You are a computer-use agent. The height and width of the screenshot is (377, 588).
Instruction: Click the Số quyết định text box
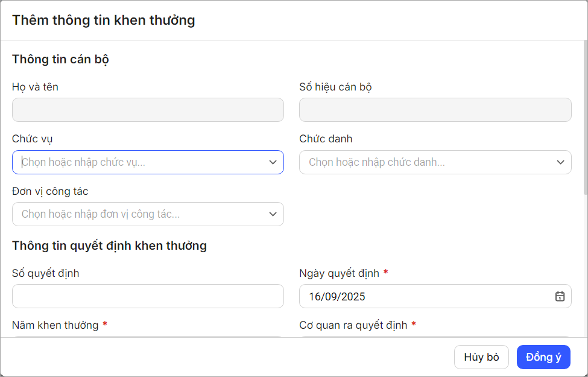coord(148,296)
